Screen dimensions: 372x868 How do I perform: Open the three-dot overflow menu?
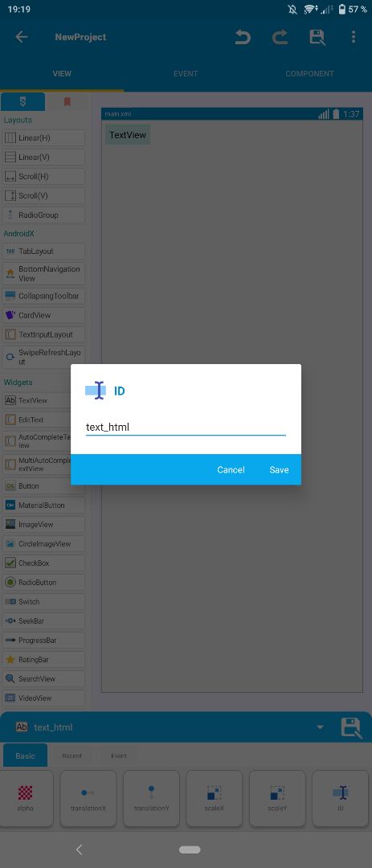(354, 37)
